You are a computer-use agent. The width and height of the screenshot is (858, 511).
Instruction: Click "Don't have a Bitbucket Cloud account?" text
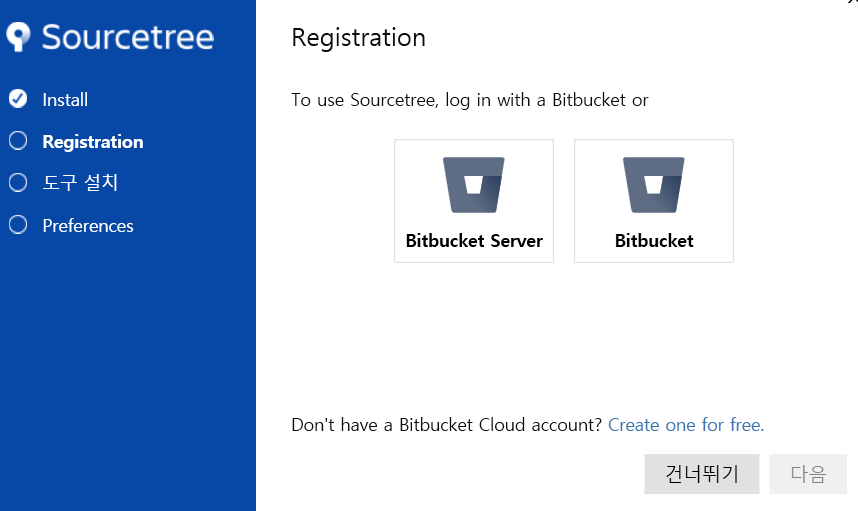[447, 425]
